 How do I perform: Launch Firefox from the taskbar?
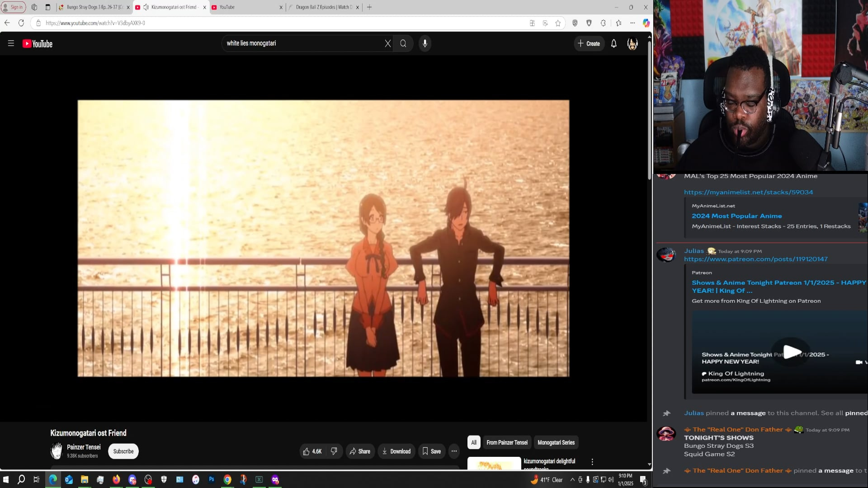point(116,479)
